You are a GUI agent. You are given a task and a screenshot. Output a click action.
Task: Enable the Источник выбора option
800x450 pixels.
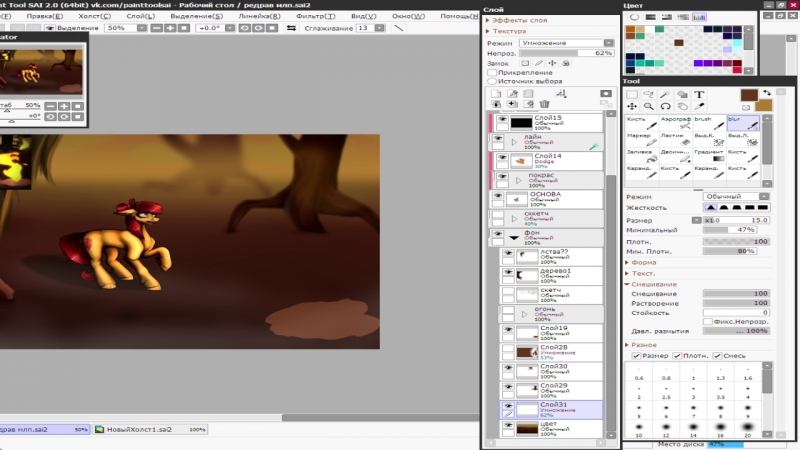click(492, 81)
